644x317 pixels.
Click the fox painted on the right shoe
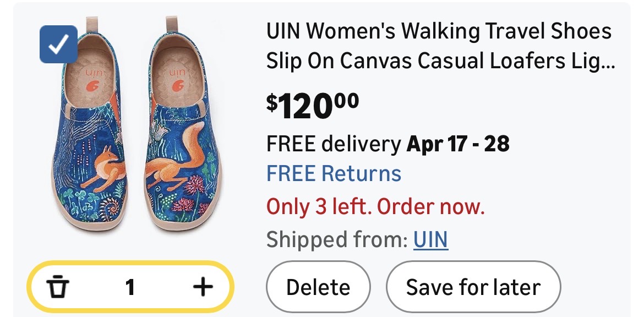coord(176,157)
